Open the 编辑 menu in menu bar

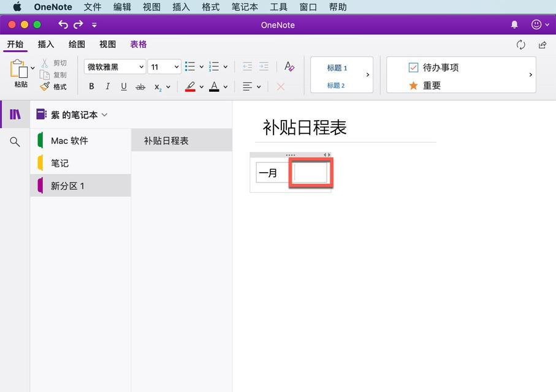click(x=123, y=7)
